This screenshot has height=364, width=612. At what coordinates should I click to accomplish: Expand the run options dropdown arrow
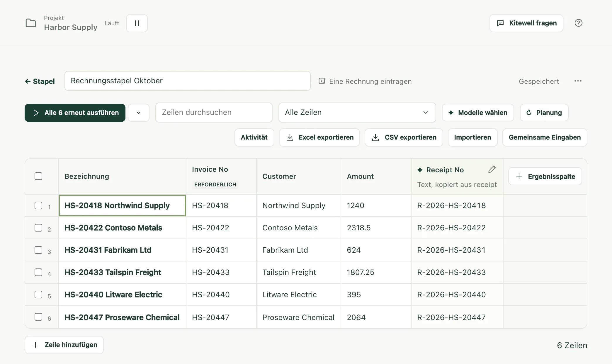pos(139,113)
